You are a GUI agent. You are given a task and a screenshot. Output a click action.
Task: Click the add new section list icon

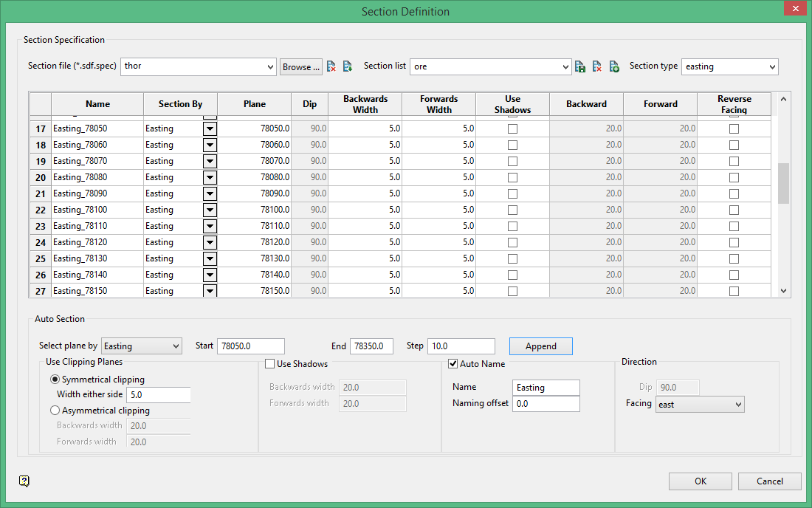click(x=614, y=66)
